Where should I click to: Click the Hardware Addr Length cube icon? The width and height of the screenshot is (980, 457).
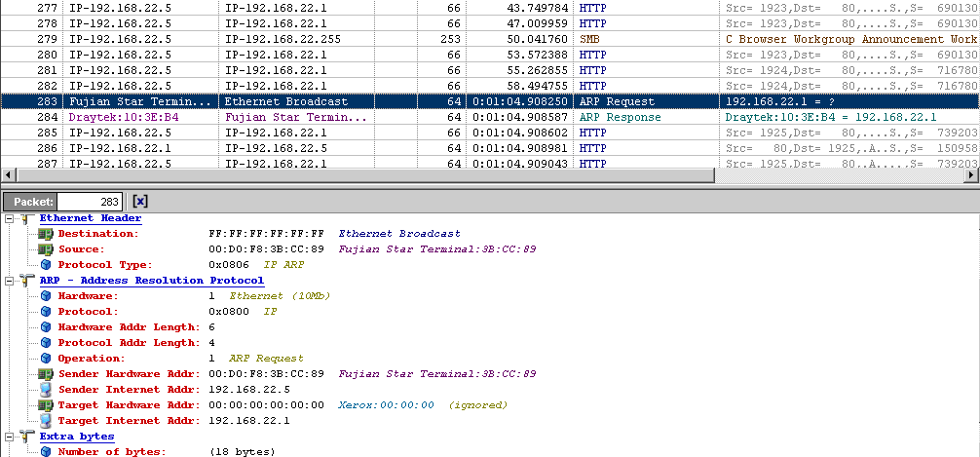(46, 327)
